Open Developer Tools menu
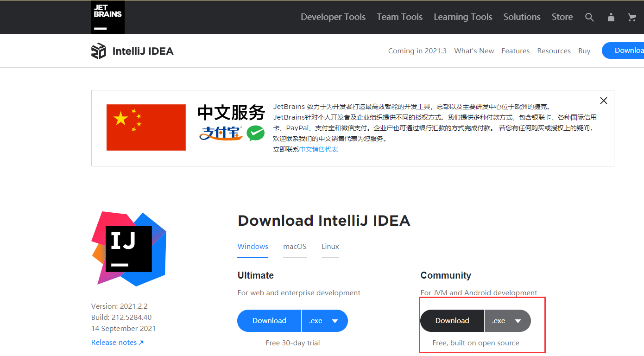 tap(333, 17)
